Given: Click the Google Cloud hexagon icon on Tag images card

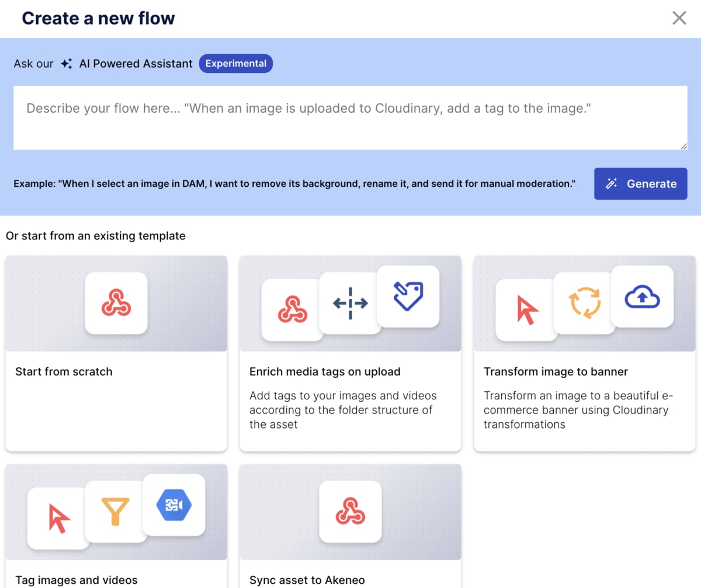Looking at the screenshot, I should pos(174,506).
